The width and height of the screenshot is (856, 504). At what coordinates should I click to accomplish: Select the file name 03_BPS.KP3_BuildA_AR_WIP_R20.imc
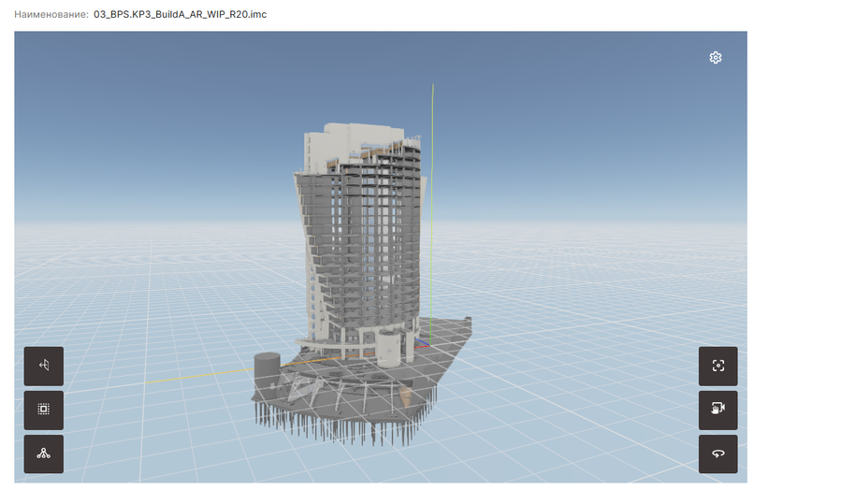[180, 14]
